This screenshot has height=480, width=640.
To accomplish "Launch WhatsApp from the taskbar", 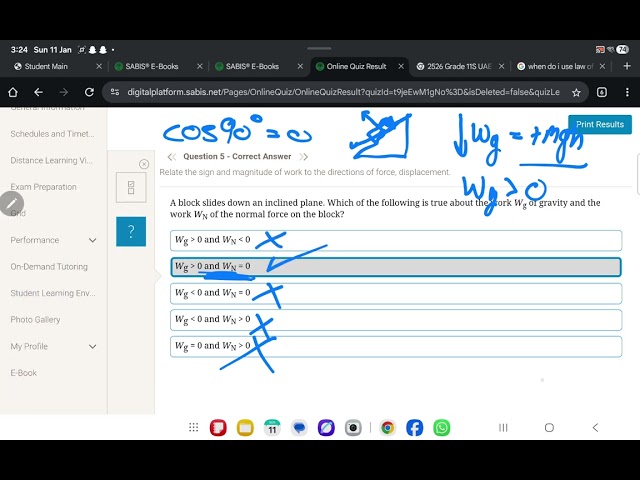I will (442, 427).
